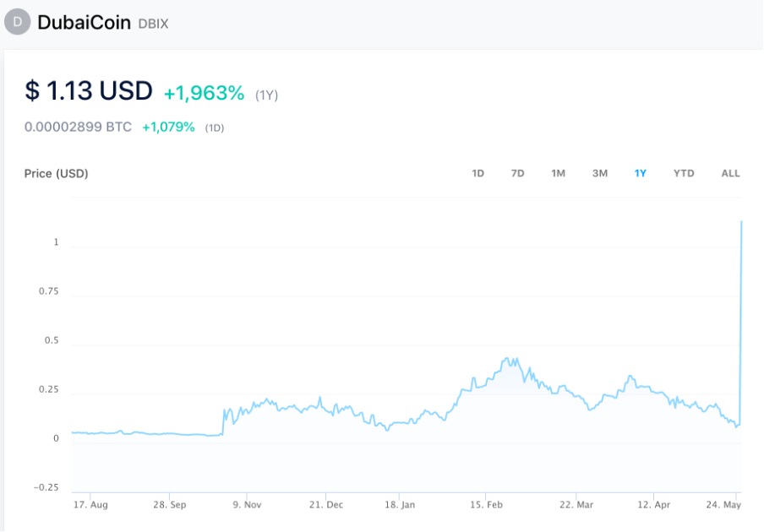764x532 pixels.
Task: Click the (1Y) period label beside the percentage
Action: 266,95
